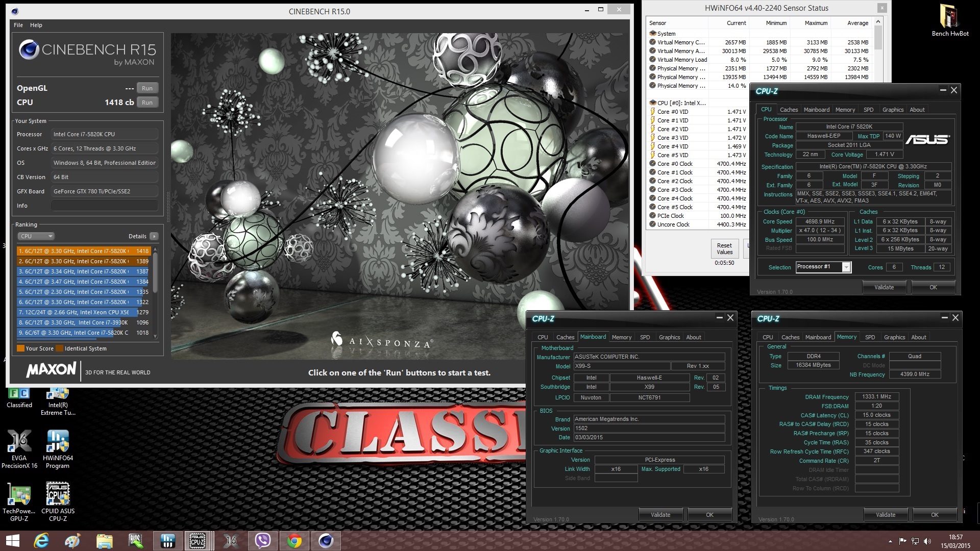Screen dimensions: 980x551
Task: Open the Windows Start button
Action: click(12, 541)
